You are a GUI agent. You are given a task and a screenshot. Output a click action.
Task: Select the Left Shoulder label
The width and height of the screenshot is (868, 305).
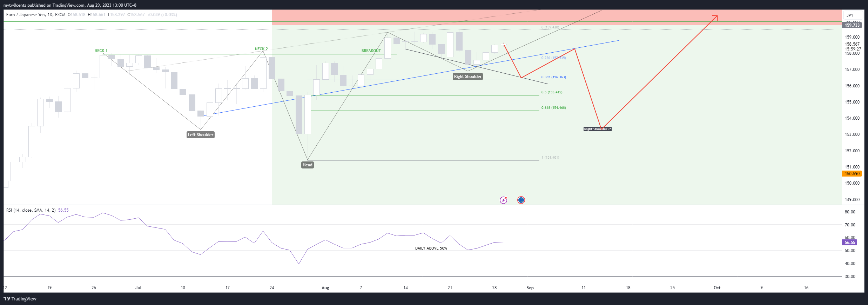tap(200, 135)
